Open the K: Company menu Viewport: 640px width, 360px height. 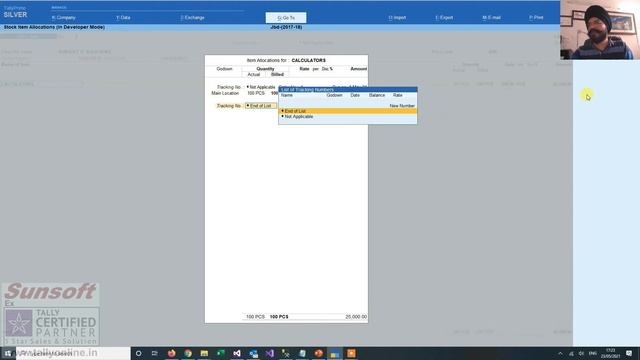(x=64, y=18)
